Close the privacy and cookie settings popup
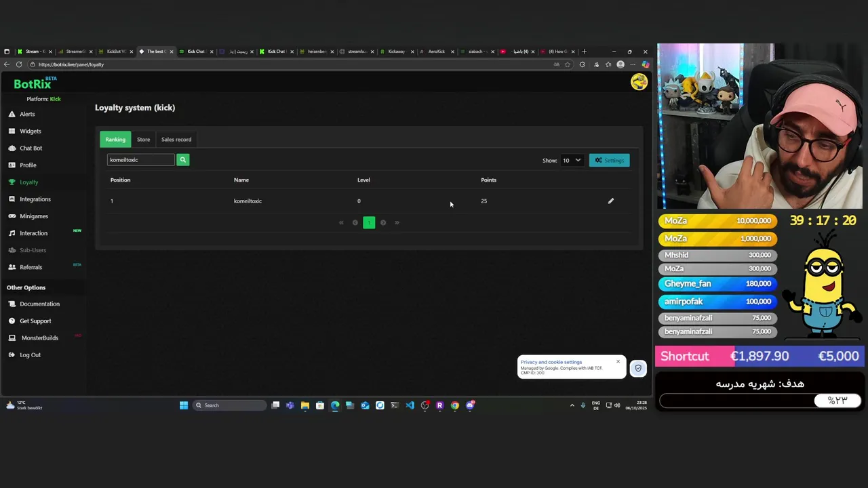Image resolution: width=868 pixels, height=488 pixels. click(618, 361)
